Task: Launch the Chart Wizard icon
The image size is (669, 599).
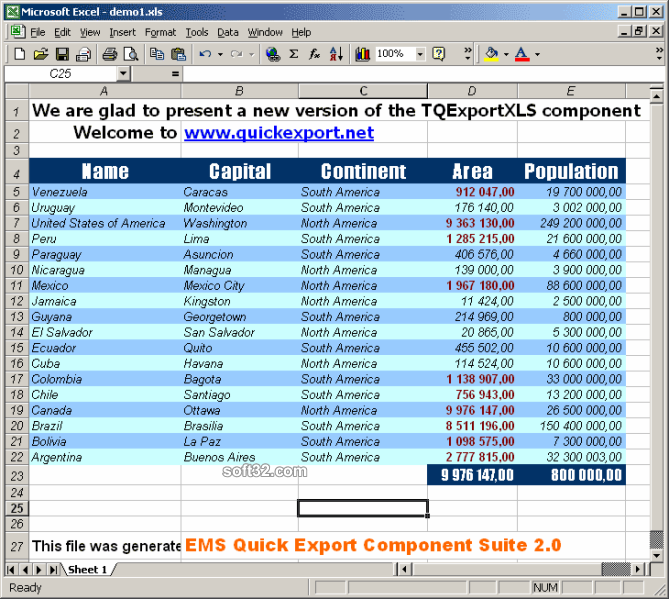Action: pyautogui.click(x=363, y=54)
